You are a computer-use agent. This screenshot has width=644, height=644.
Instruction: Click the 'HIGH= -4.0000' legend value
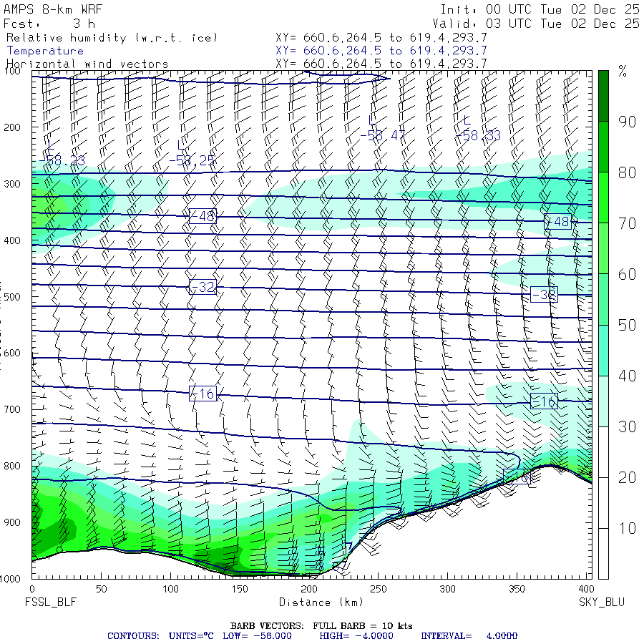tap(356, 636)
